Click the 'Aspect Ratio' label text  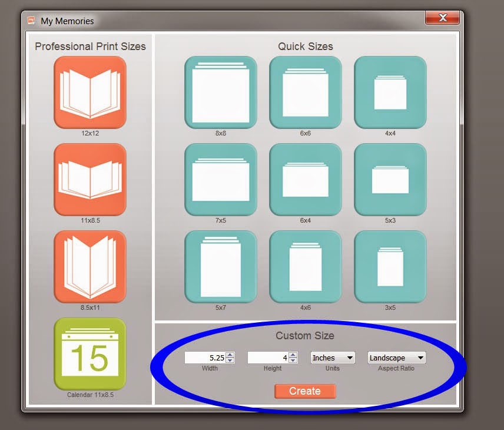[396, 368]
